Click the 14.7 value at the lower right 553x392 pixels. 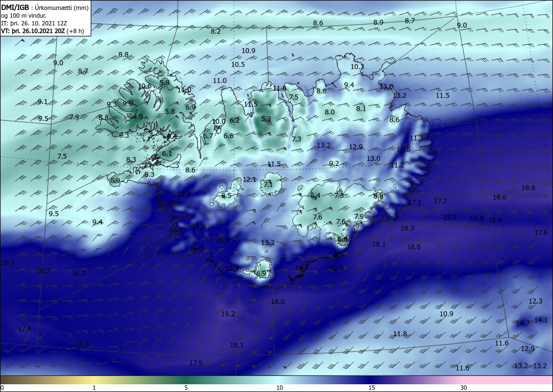tap(523, 323)
